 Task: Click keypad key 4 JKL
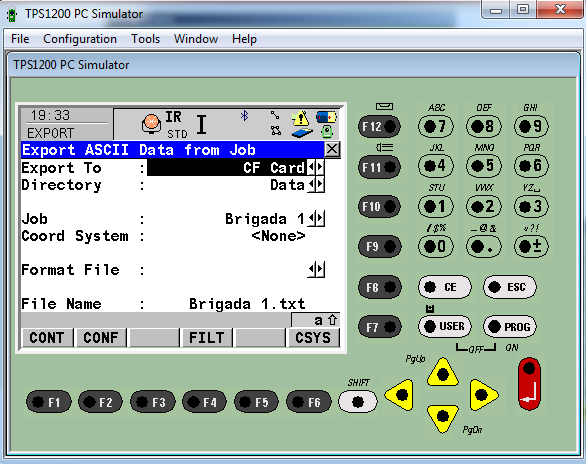pyautogui.click(x=436, y=166)
